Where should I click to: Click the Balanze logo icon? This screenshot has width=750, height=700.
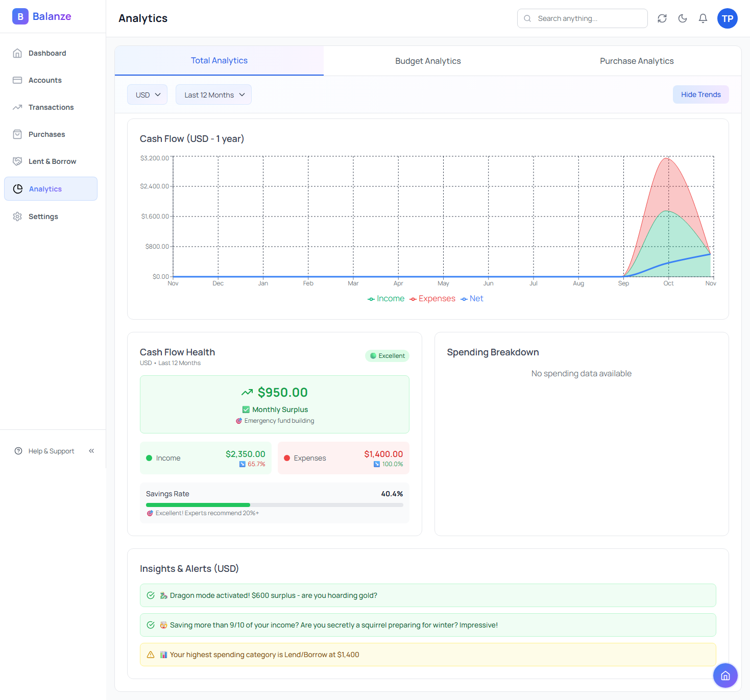20,16
